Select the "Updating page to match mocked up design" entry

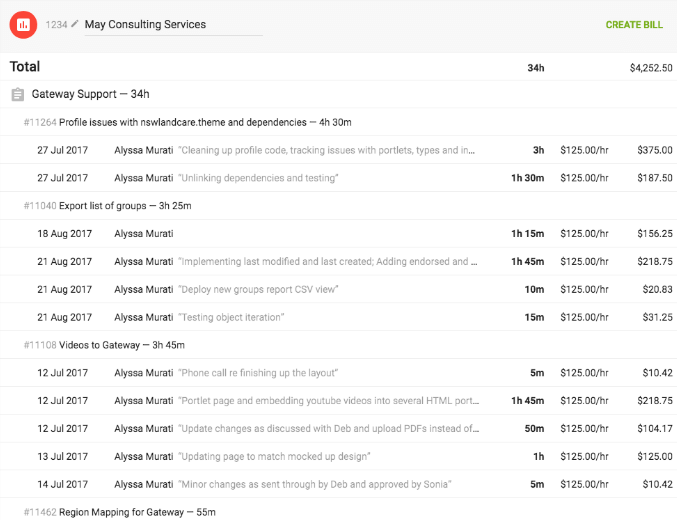pyautogui.click(x=338, y=457)
